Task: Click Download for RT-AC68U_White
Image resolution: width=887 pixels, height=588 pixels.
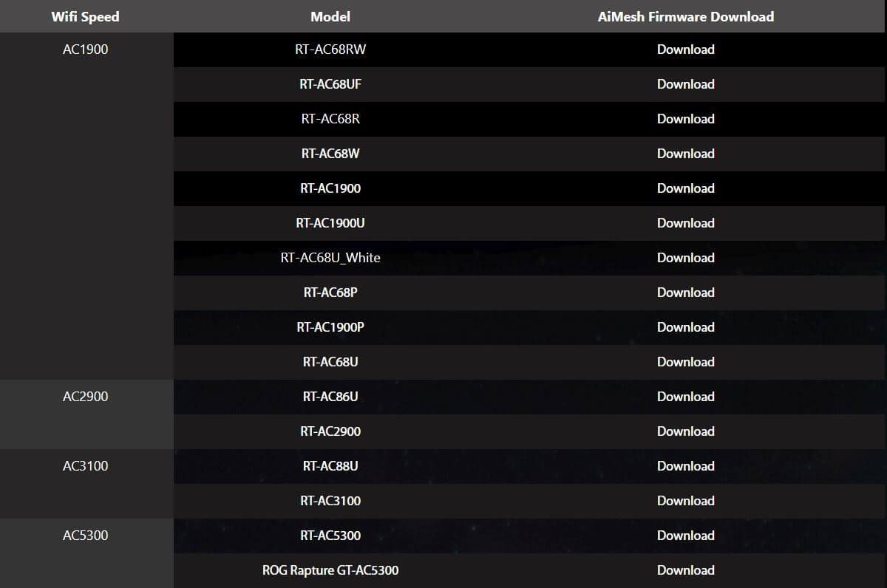Action: pyautogui.click(x=685, y=258)
